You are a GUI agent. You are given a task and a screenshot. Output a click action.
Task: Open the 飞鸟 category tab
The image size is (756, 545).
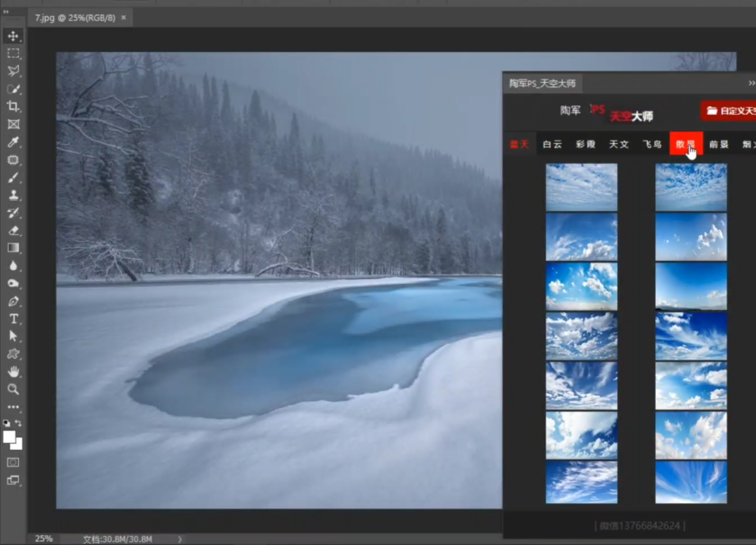(x=652, y=144)
